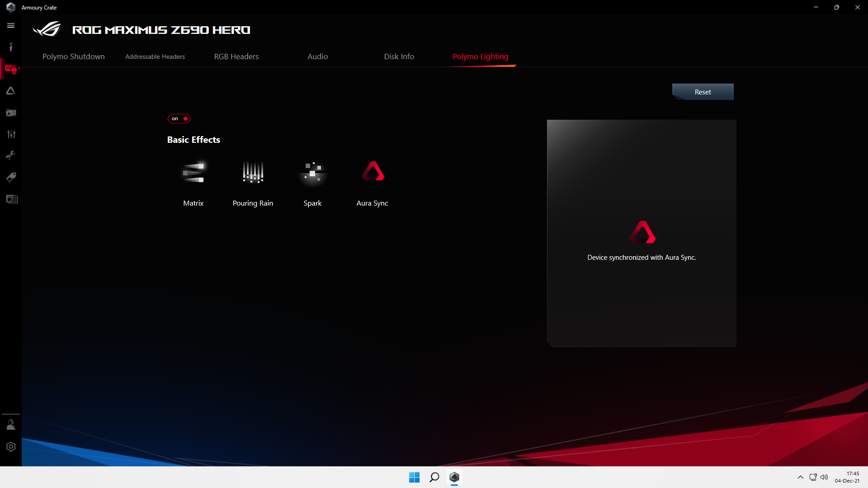This screenshot has width=868, height=488.
Task: Open the Scenario Profiles sliders icon
Action: (11, 134)
